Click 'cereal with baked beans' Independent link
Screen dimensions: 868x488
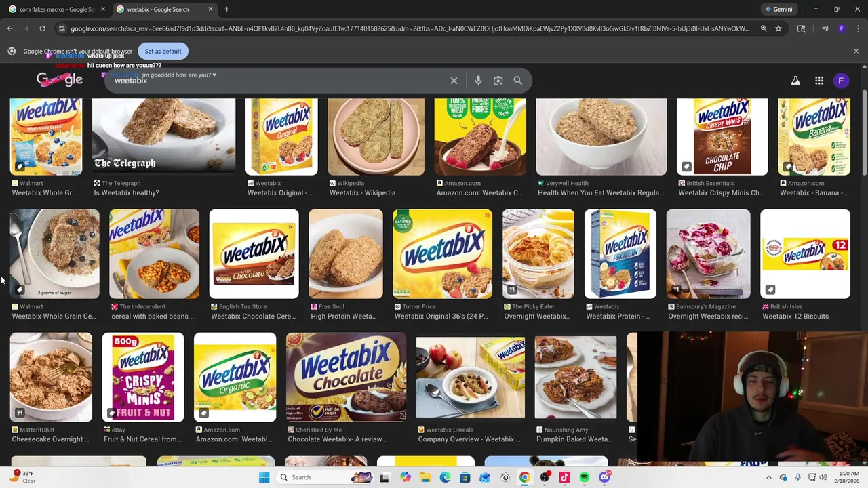pos(153,317)
